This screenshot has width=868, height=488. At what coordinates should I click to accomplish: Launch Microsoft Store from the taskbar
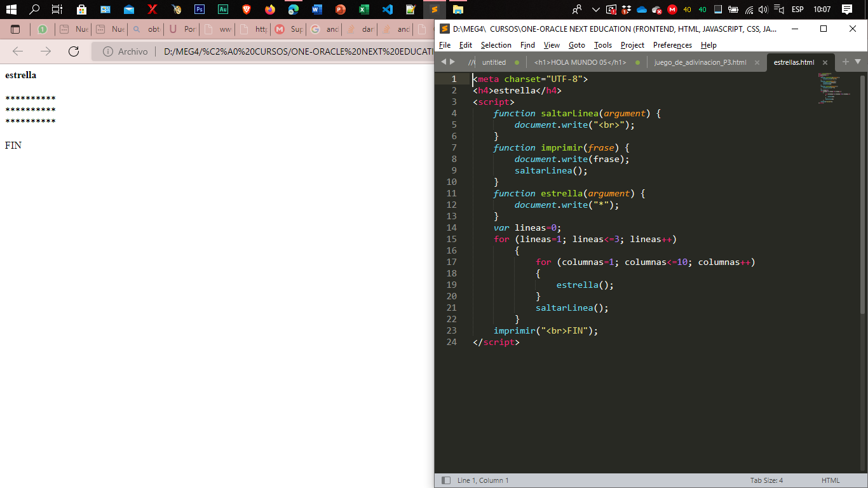[81, 10]
